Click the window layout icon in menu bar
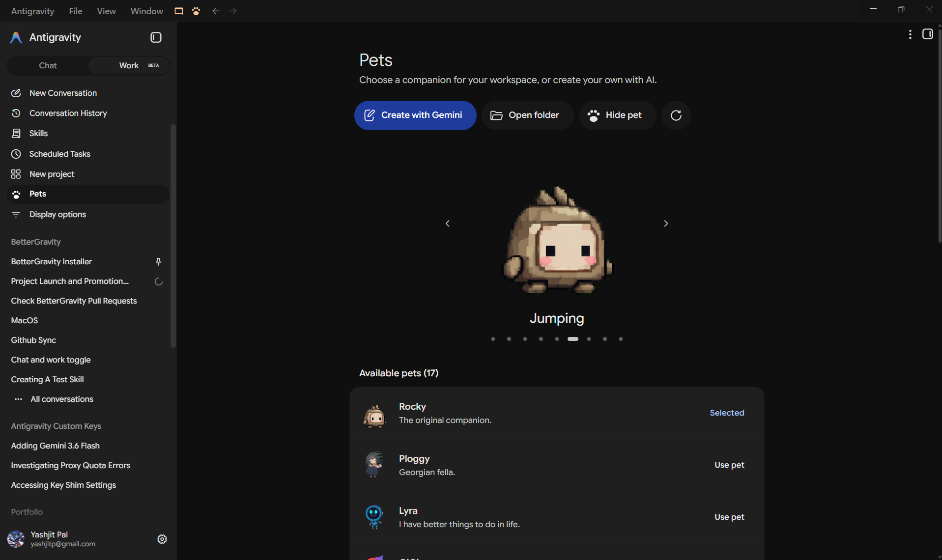The image size is (942, 560). click(179, 11)
